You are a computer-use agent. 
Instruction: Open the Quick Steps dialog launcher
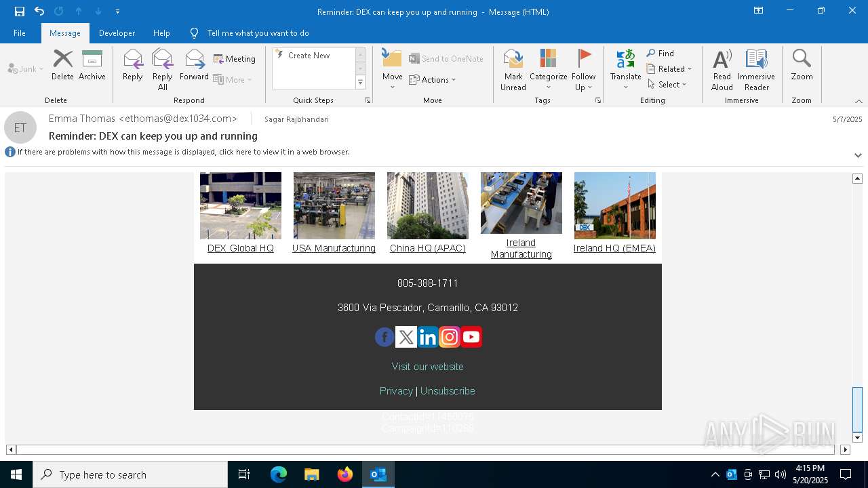click(x=368, y=100)
